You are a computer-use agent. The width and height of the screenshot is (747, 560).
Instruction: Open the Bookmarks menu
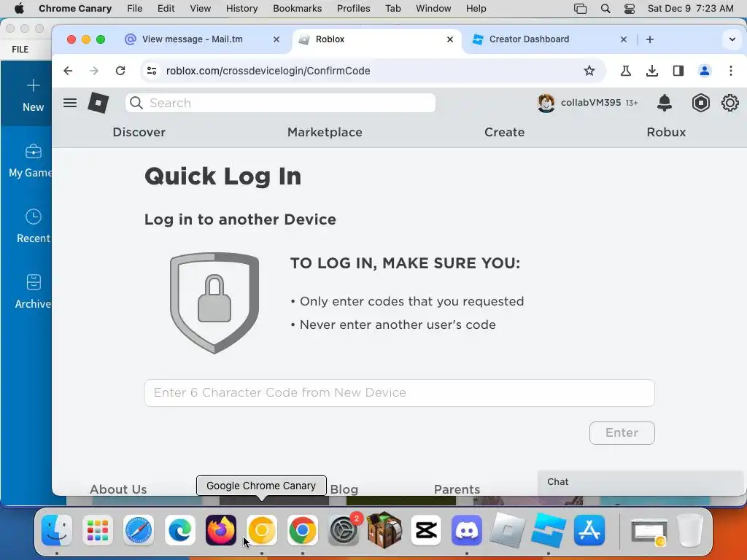tap(298, 9)
